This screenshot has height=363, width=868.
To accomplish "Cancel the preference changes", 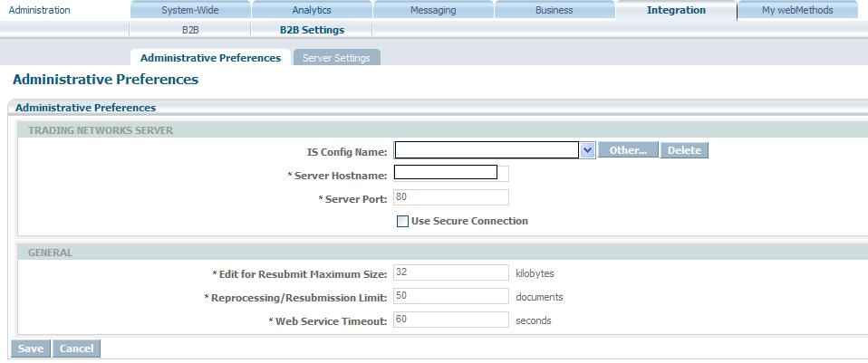I will [76, 349].
